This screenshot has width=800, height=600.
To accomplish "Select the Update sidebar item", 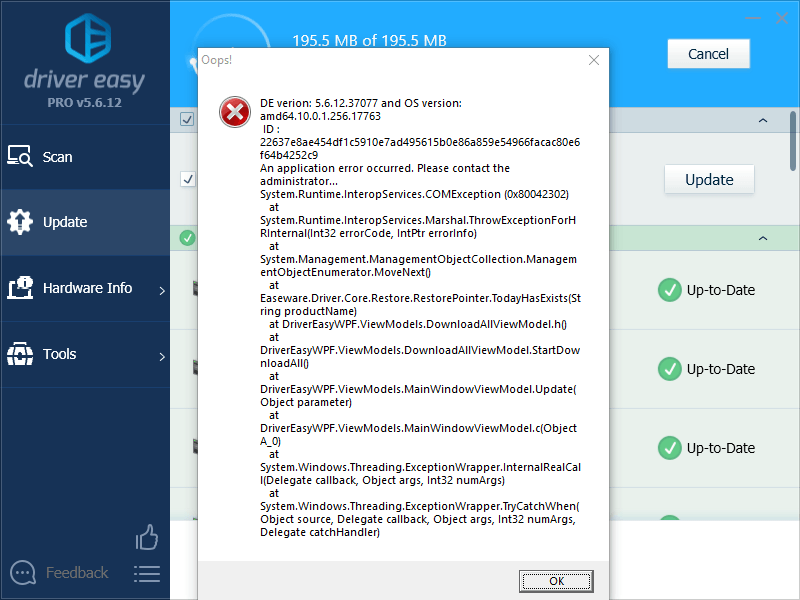I will click(85, 222).
